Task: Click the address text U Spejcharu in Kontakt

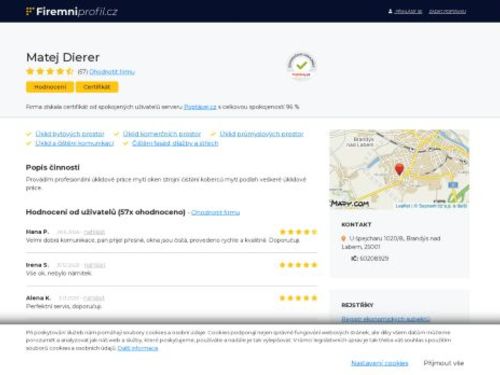Action: (391, 242)
